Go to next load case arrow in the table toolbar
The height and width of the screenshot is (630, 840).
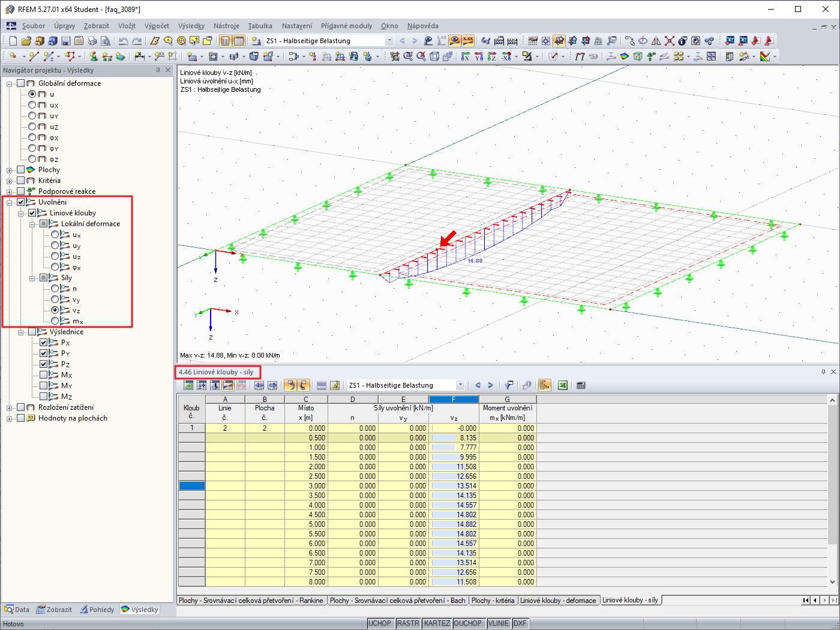click(490, 385)
